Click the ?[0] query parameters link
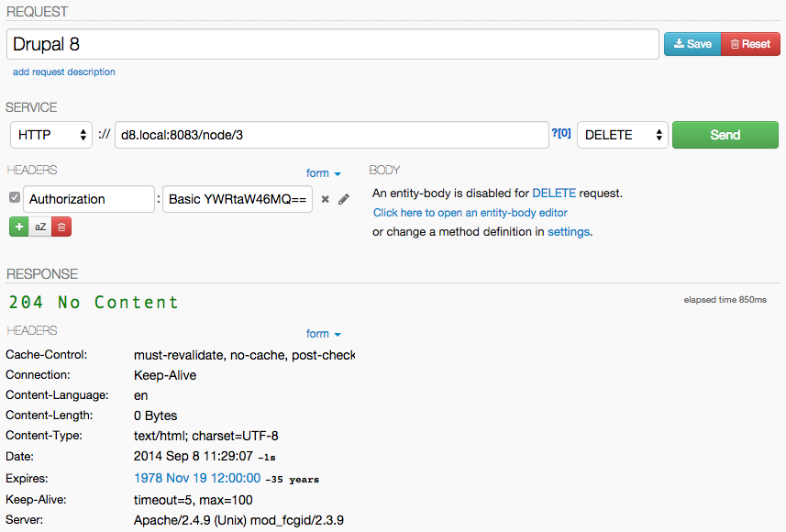Image resolution: width=786 pixels, height=532 pixels. 561,133
